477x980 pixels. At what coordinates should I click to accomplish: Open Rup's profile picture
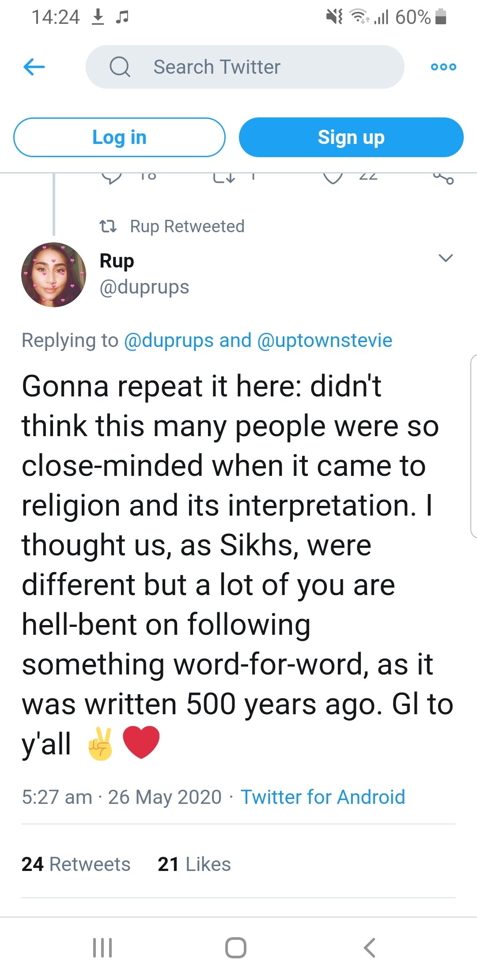click(x=53, y=275)
